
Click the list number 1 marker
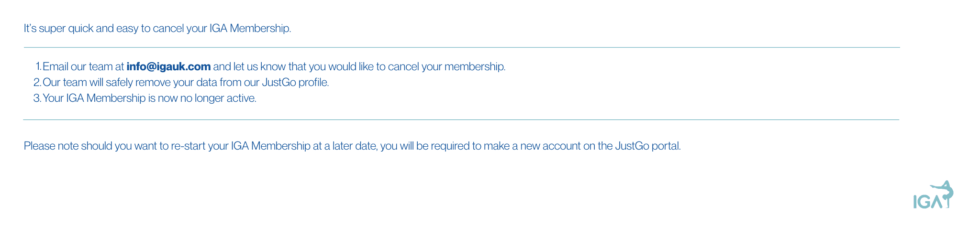click(38, 66)
